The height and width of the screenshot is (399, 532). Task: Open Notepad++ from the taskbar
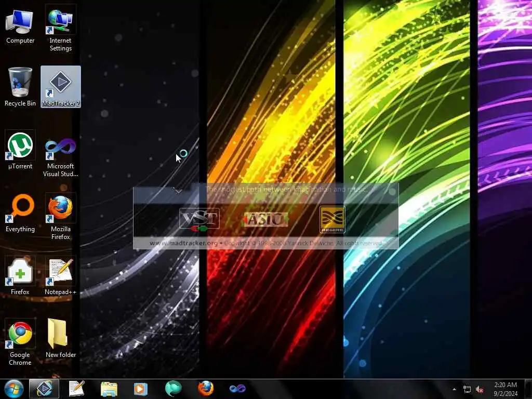(76, 389)
